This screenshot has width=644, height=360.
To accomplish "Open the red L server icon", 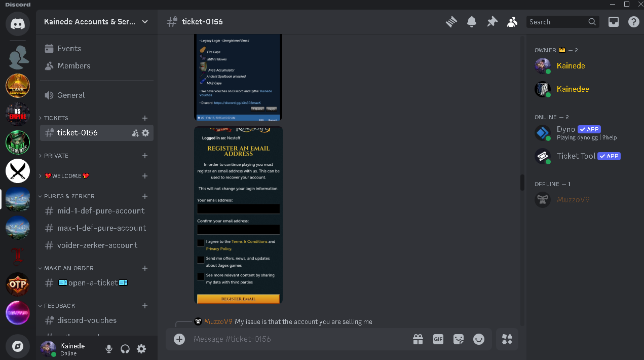I will click(x=18, y=256).
